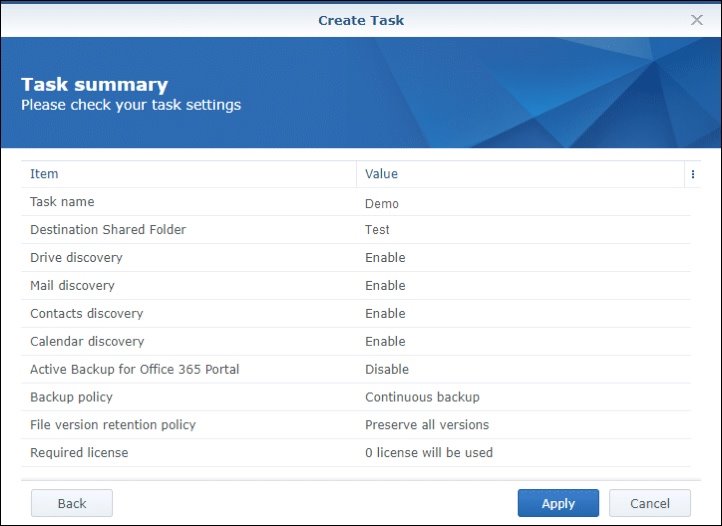The height and width of the screenshot is (526, 722).
Task: Select the Backup policy row
Action: [x=71, y=397]
